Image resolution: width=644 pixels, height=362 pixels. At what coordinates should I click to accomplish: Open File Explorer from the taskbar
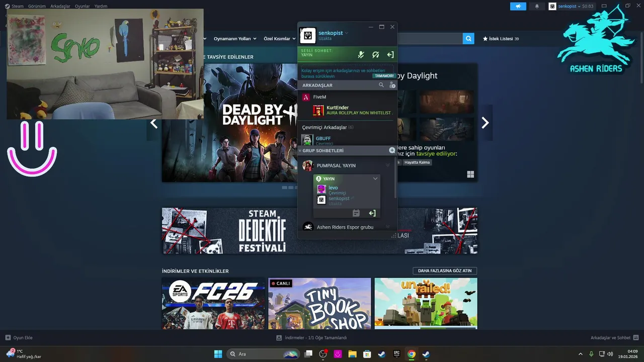coord(353,354)
